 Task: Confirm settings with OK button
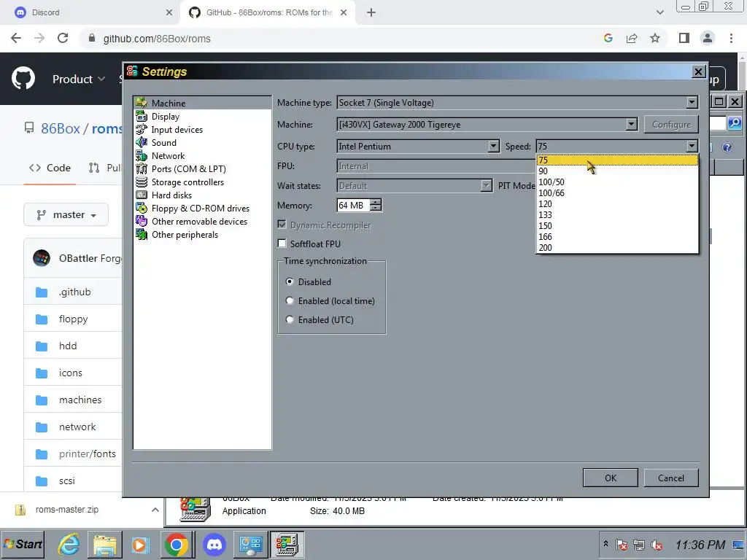[x=611, y=478]
